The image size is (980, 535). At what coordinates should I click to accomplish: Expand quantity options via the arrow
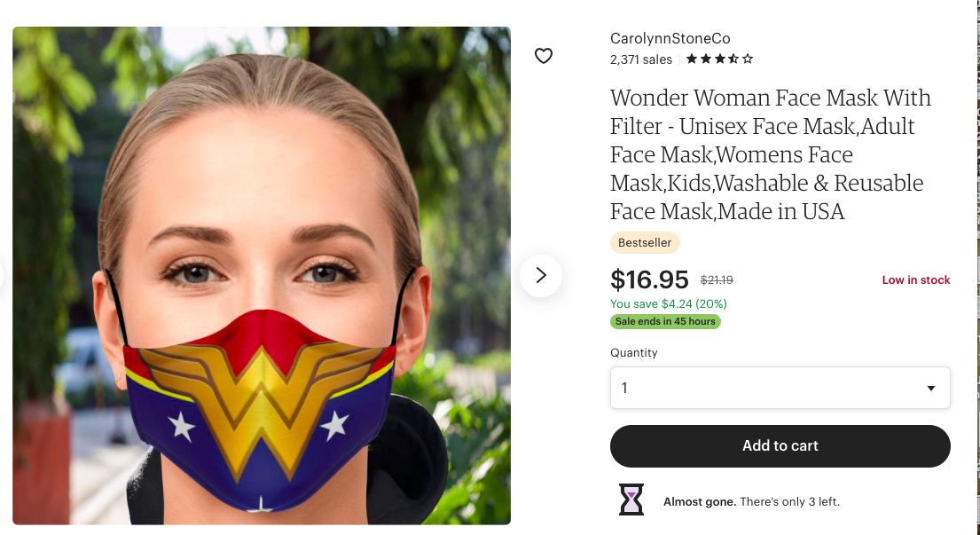click(x=930, y=388)
